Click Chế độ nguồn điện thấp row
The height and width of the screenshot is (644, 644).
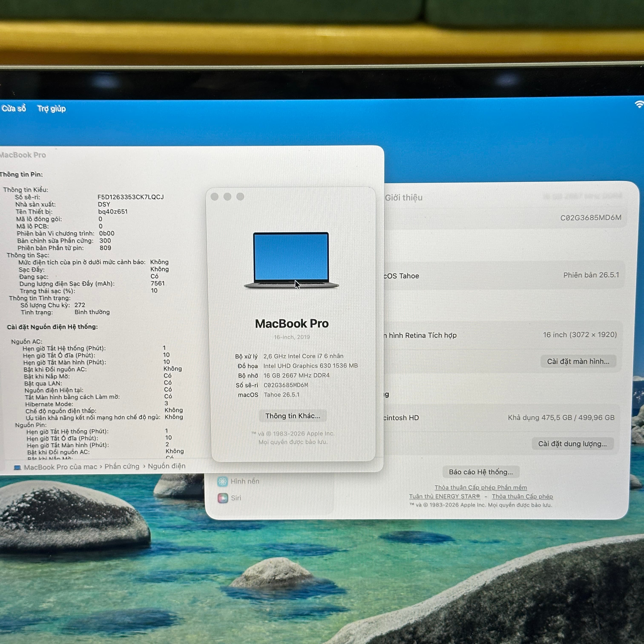104,411
